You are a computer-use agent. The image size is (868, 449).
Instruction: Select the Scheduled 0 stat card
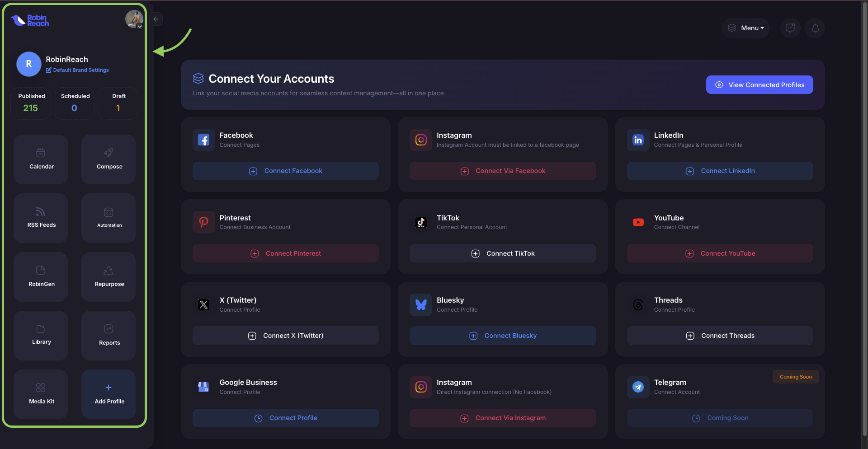[75, 103]
